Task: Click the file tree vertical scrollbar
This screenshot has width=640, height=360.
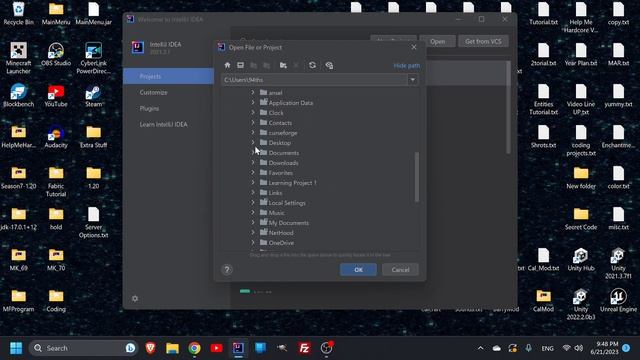Action: pos(417,177)
